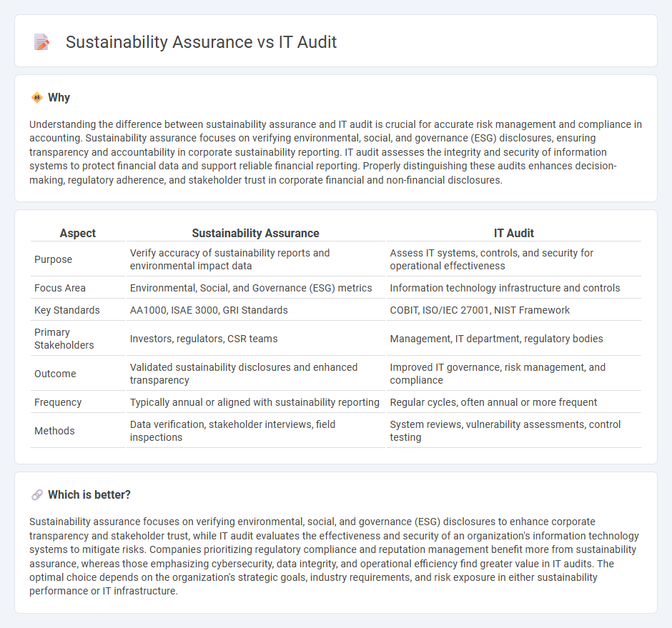Click cell 'Typically annual or aligned with sustainability reporting'
This screenshot has height=628, width=672.
[255, 402]
